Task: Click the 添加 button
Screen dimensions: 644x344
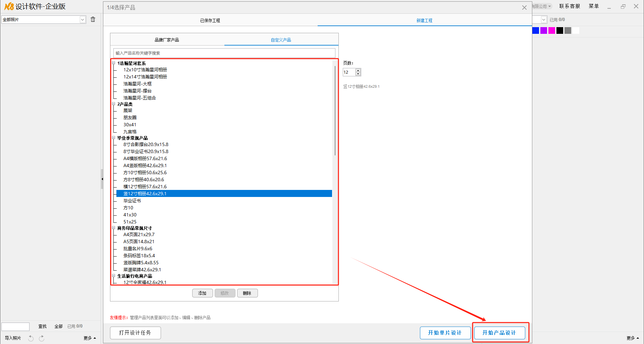Action: [x=202, y=293]
